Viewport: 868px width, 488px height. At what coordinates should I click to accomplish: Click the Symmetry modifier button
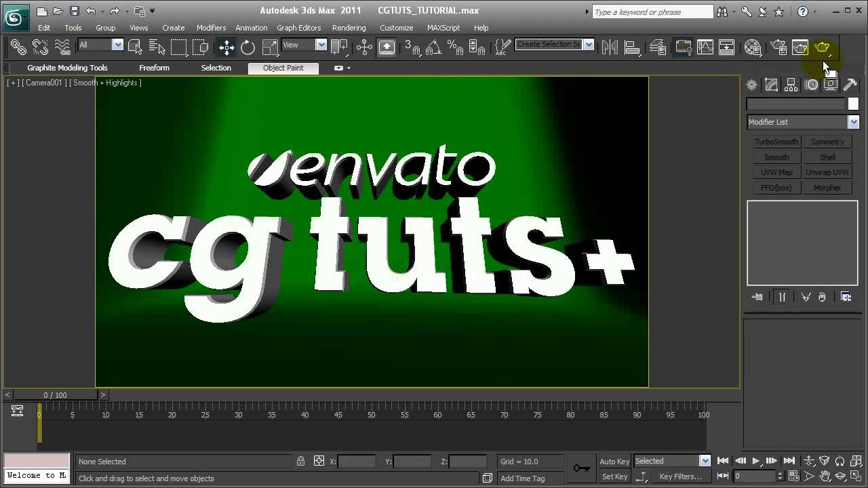coord(827,142)
